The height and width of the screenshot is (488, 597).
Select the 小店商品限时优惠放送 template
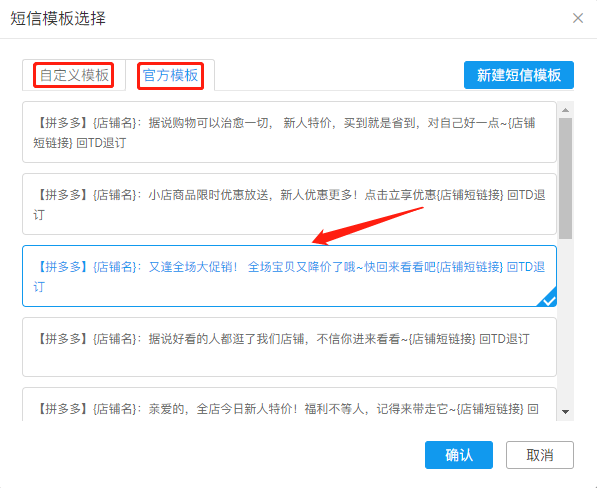(289, 204)
